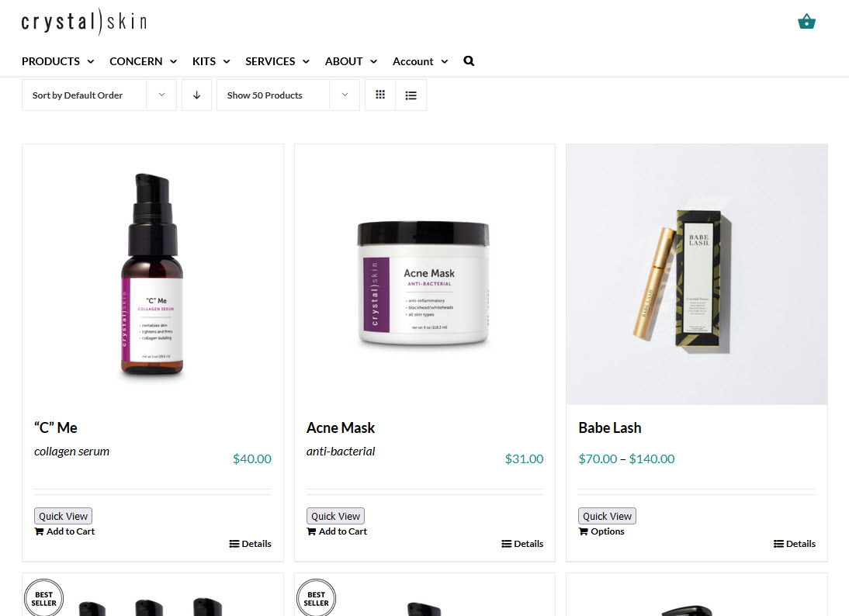Click the search magnifier icon
The width and height of the screenshot is (849, 616).
pyautogui.click(x=469, y=61)
